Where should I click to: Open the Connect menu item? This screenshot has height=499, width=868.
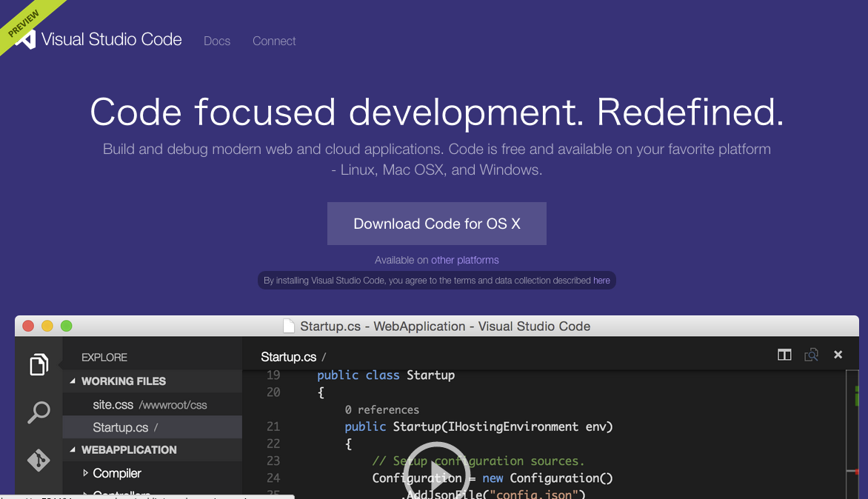coord(274,41)
